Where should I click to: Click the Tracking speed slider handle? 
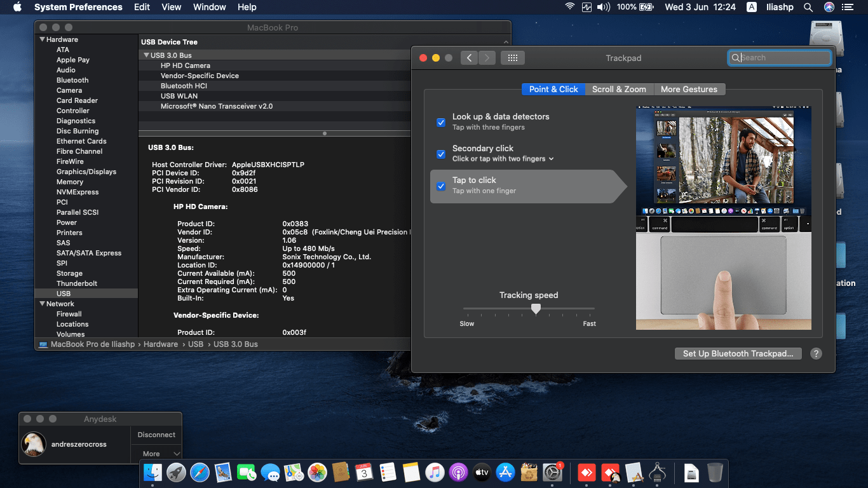coord(536,309)
